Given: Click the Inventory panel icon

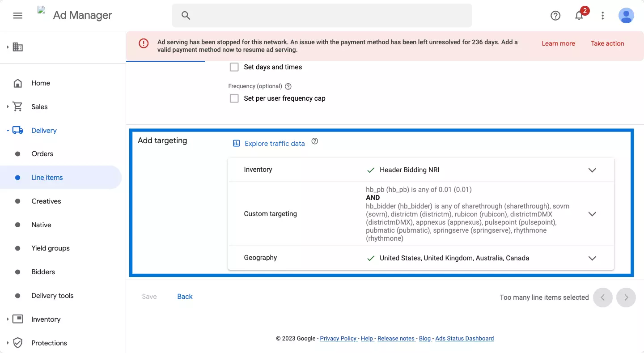Looking at the screenshot, I should [x=18, y=319].
